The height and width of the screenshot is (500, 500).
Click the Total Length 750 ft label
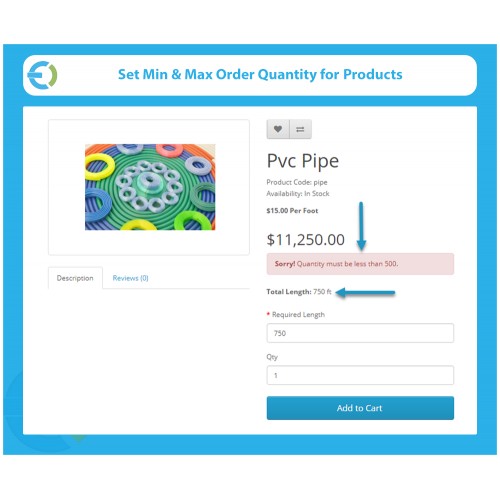299,292
